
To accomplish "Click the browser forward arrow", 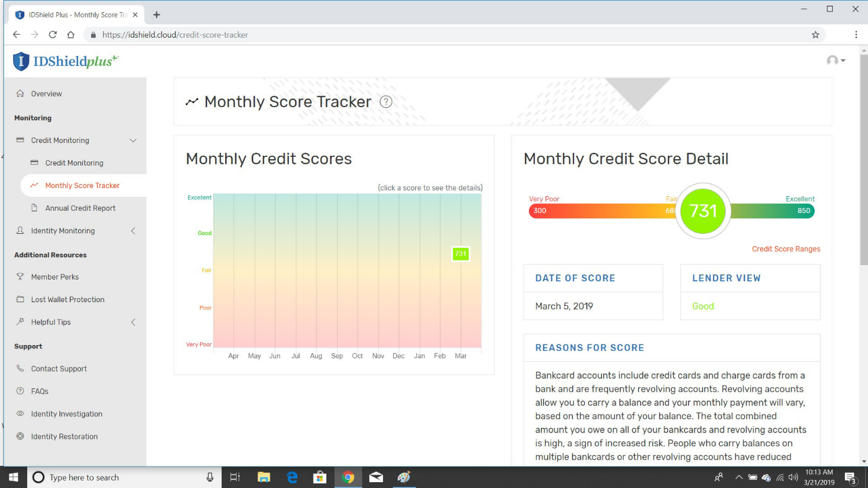I will [35, 35].
